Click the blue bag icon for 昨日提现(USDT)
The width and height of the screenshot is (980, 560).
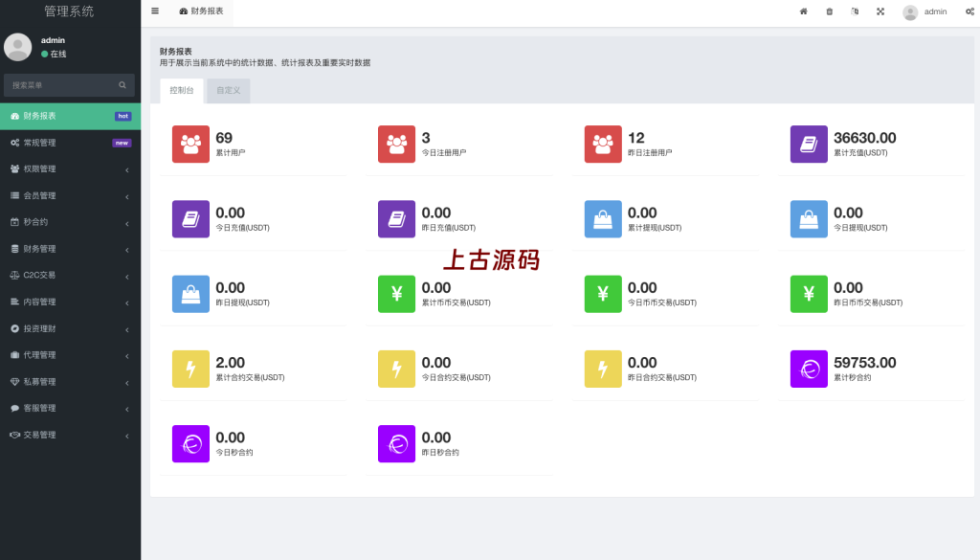click(190, 294)
